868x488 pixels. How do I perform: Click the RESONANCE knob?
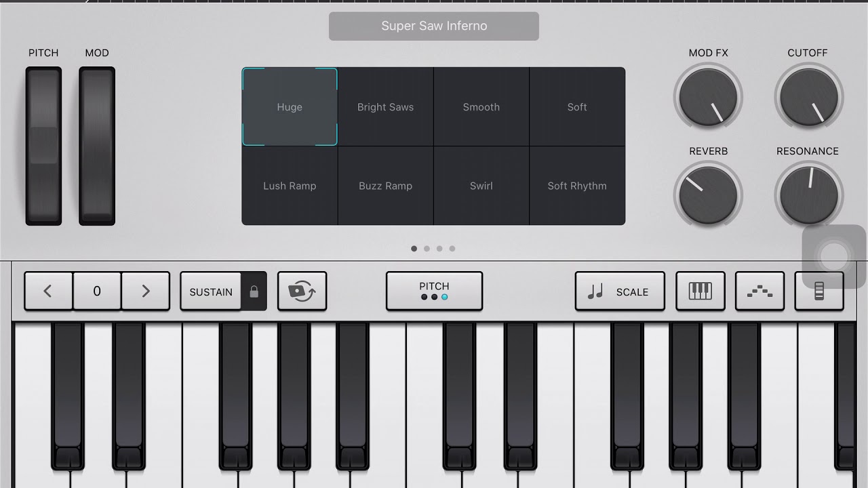pyautogui.click(x=808, y=196)
